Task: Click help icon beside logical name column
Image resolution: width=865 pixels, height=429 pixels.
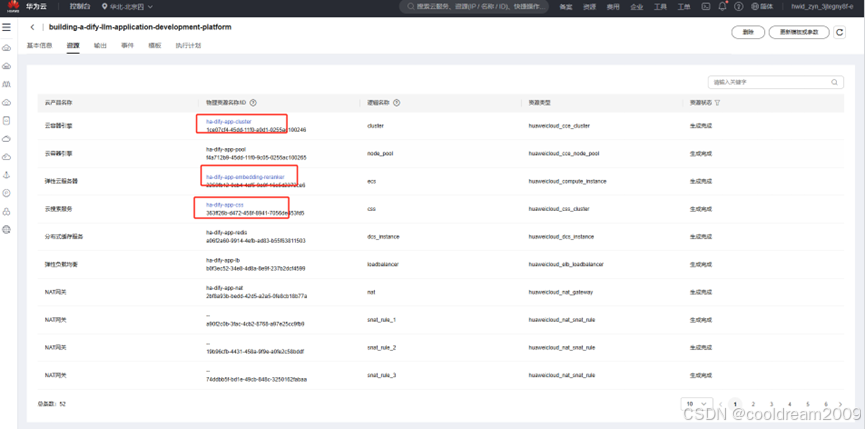Action: pyautogui.click(x=397, y=103)
